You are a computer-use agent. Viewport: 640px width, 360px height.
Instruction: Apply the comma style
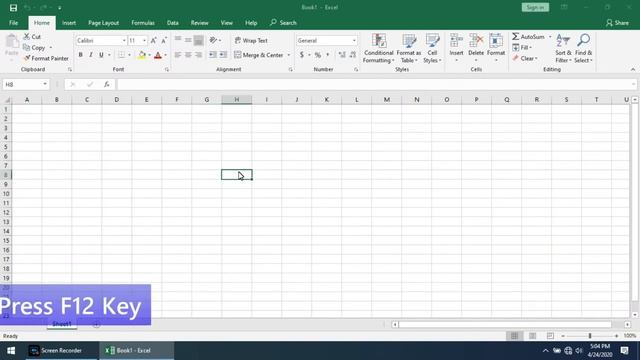click(x=327, y=55)
